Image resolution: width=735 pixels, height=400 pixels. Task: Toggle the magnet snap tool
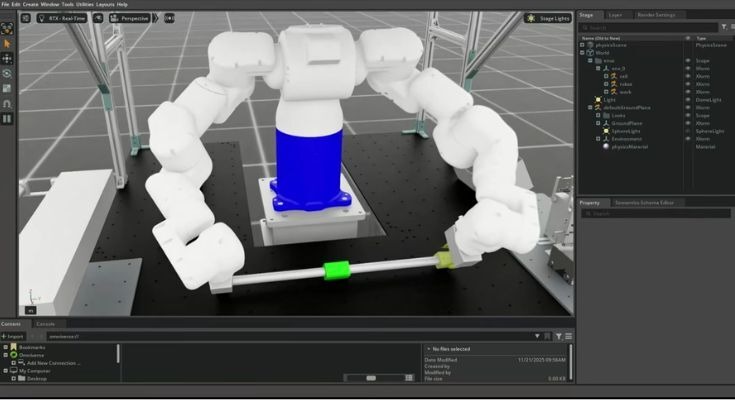tap(7, 103)
